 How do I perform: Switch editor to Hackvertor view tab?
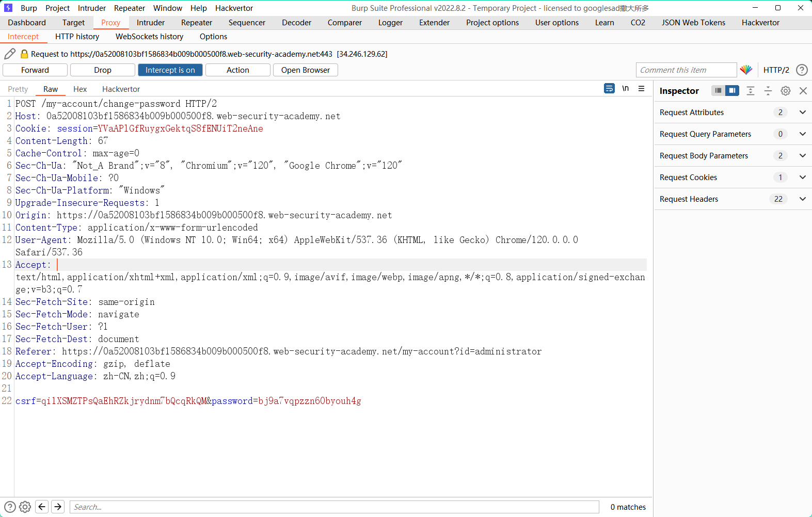[121, 89]
